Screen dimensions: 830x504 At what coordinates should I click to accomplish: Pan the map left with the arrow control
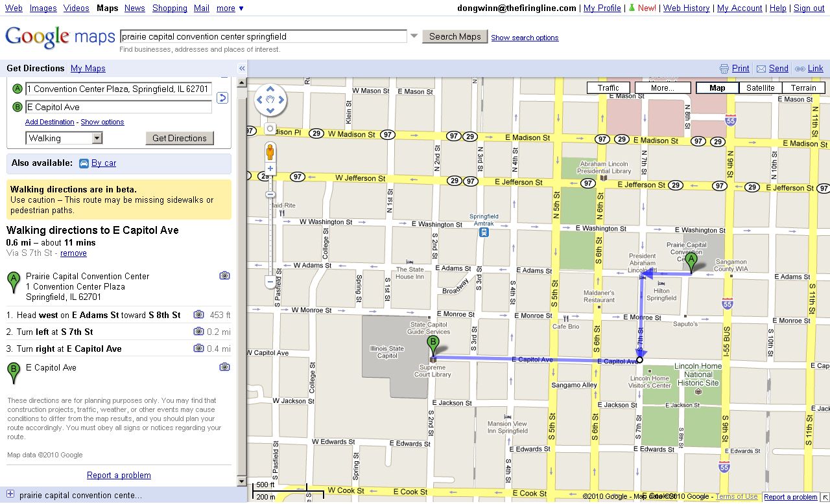coord(259,100)
